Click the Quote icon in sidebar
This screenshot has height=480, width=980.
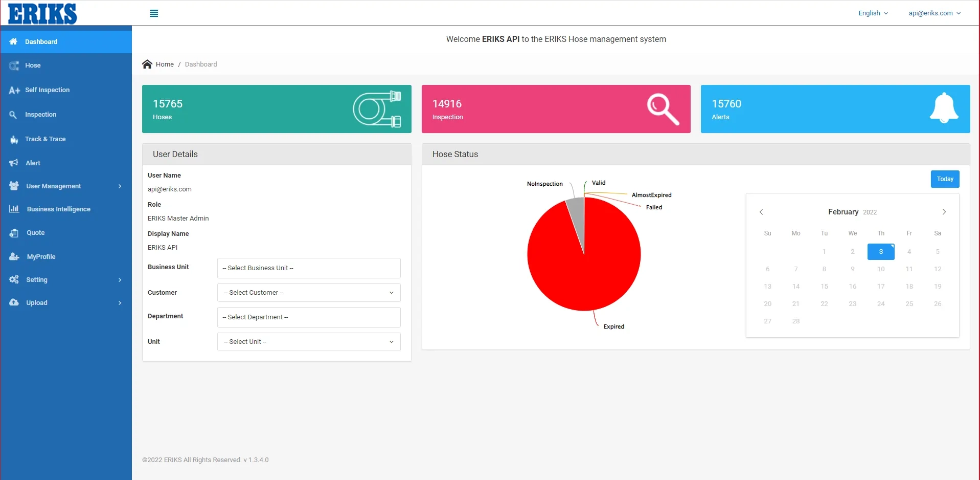(14, 233)
